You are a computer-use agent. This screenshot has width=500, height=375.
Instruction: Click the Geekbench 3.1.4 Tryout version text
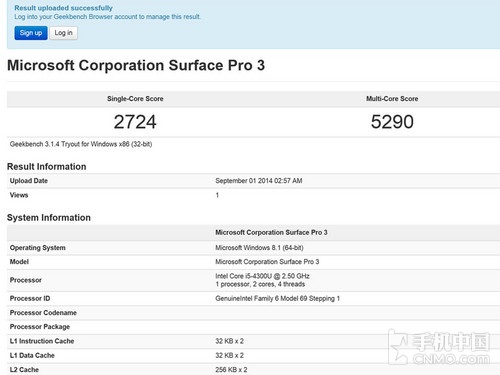81,144
